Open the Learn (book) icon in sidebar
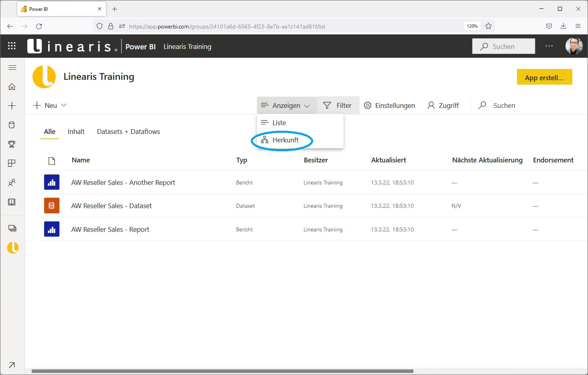The image size is (588, 375). (x=12, y=202)
